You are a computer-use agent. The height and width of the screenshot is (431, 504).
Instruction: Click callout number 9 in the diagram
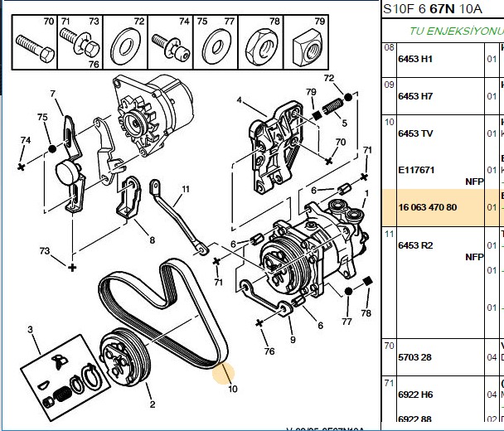pyautogui.click(x=293, y=340)
